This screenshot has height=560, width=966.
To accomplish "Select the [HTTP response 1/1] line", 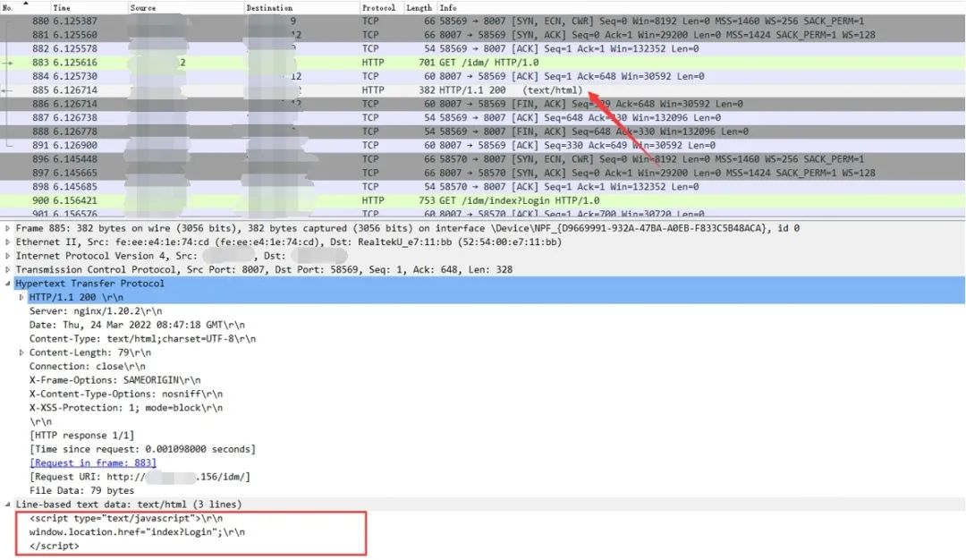I will click(81, 436).
